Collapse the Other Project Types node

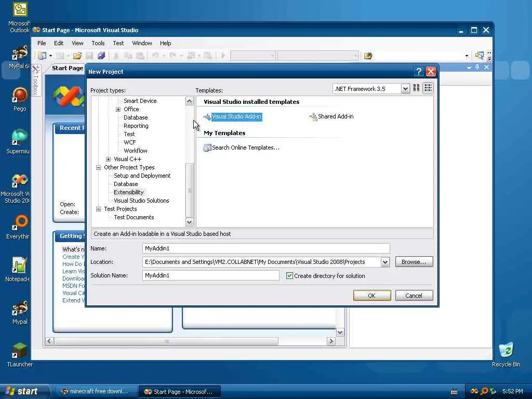[98, 167]
